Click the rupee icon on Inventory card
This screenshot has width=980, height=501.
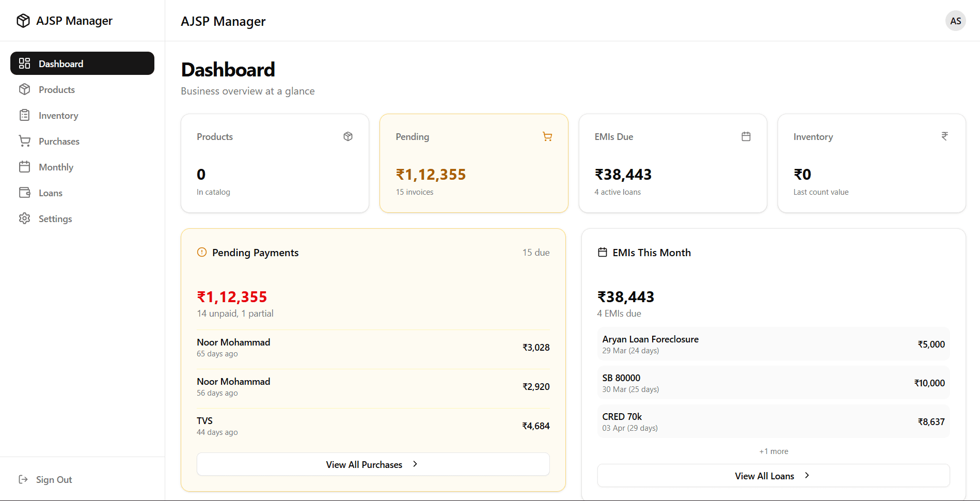[x=944, y=136]
